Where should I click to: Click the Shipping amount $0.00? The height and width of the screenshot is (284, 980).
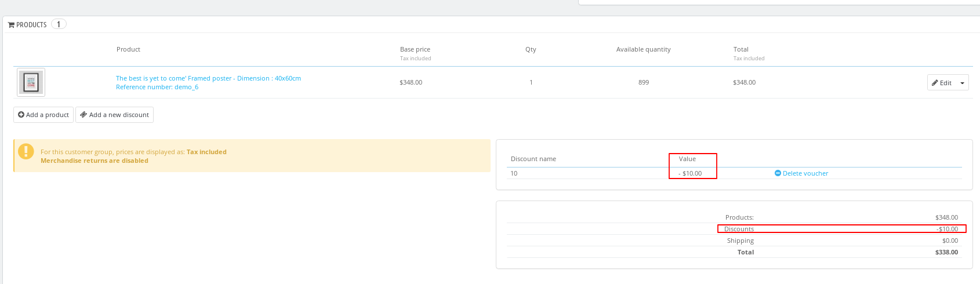[950, 241]
